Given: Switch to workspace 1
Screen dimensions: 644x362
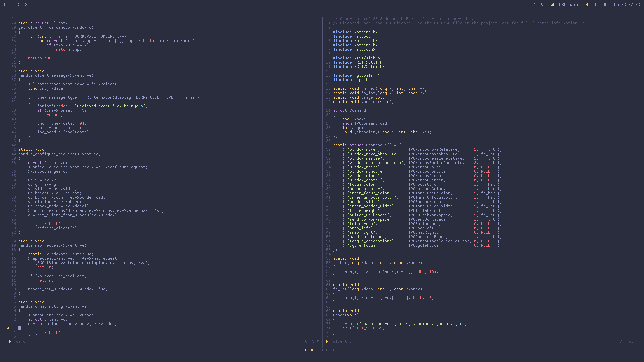Looking at the screenshot, I should coord(12,5).
